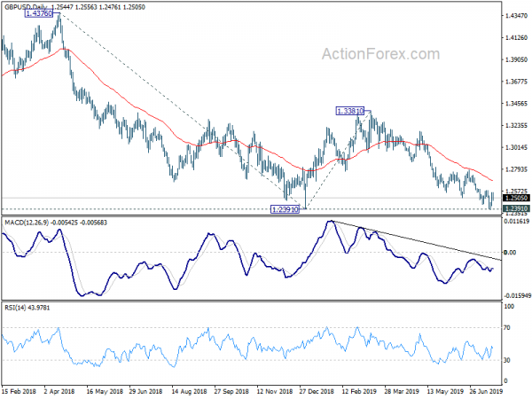Viewport: 532px width, 399px height.
Task: Click the 29 Jun 2018 date label
Action: pos(145,391)
